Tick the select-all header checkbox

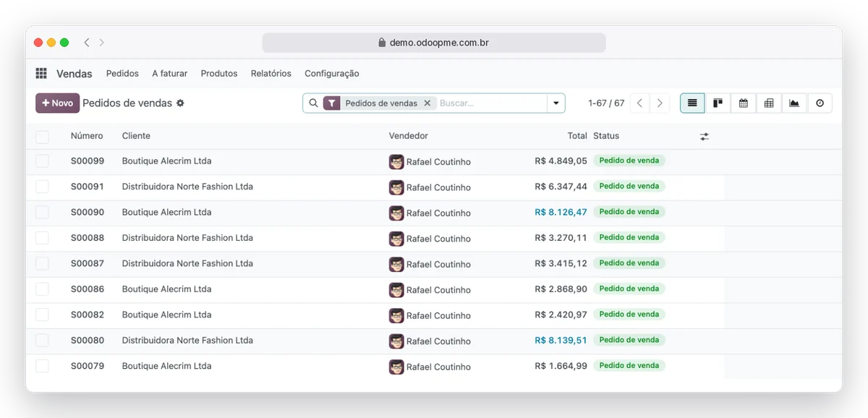42,136
